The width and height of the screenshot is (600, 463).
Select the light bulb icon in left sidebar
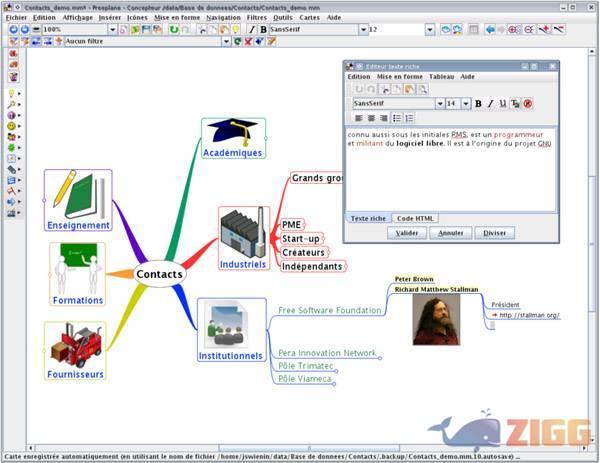(x=11, y=92)
